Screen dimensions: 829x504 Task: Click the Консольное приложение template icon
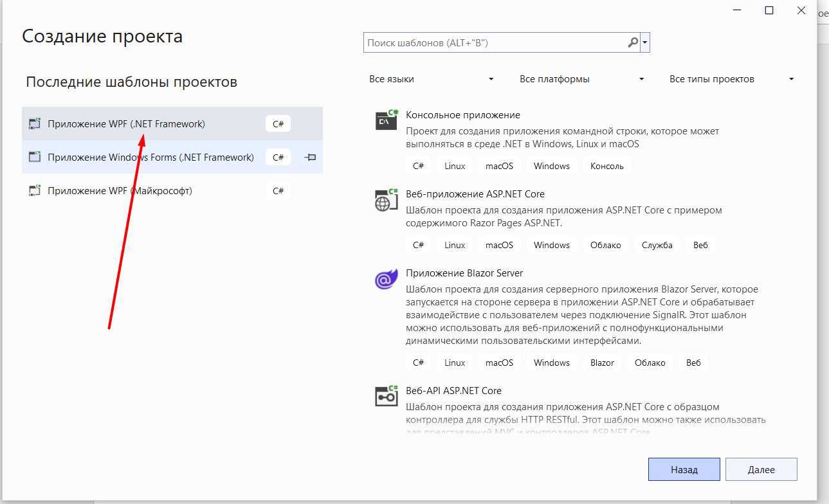pyautogui.click(x=387, y=120)
